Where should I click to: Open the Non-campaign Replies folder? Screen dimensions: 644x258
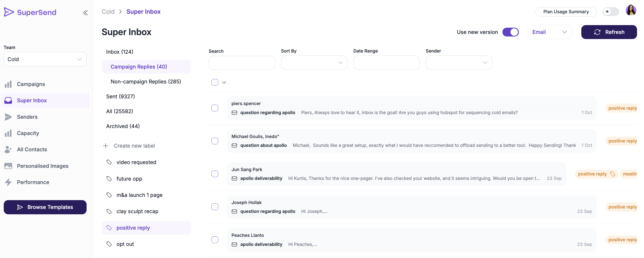(x=146, y=82)
